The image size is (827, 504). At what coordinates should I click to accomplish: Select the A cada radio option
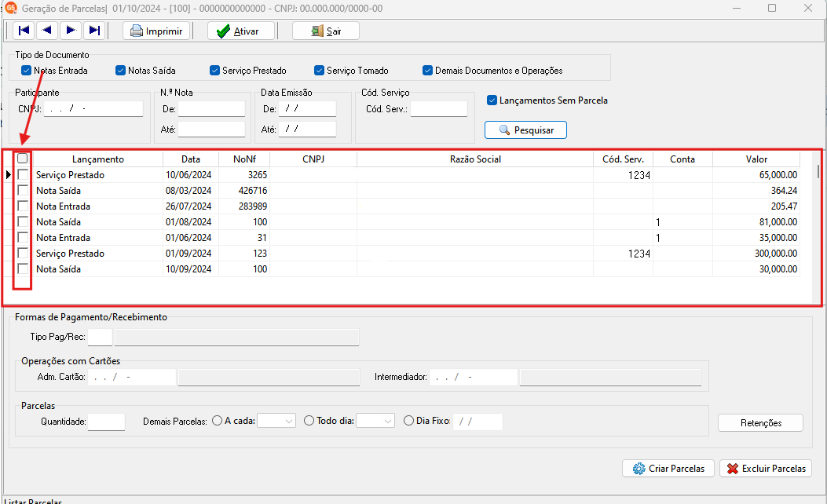pos(217,421)
